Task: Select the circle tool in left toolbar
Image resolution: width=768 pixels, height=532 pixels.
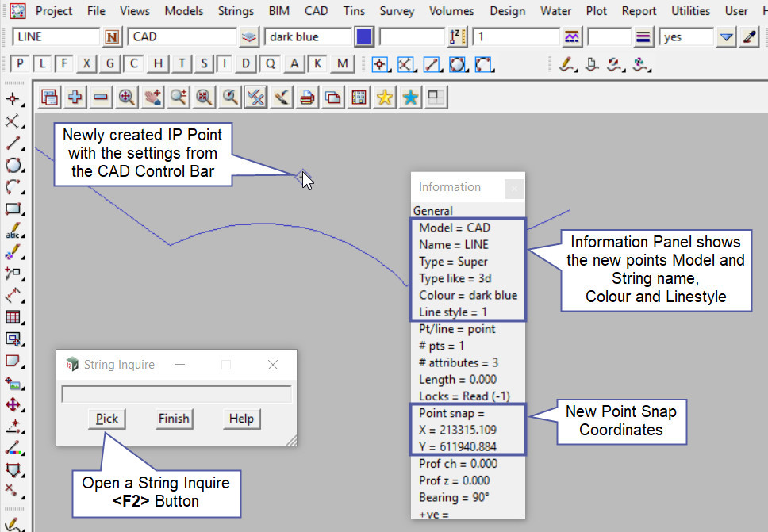Action: click(13, 165)
